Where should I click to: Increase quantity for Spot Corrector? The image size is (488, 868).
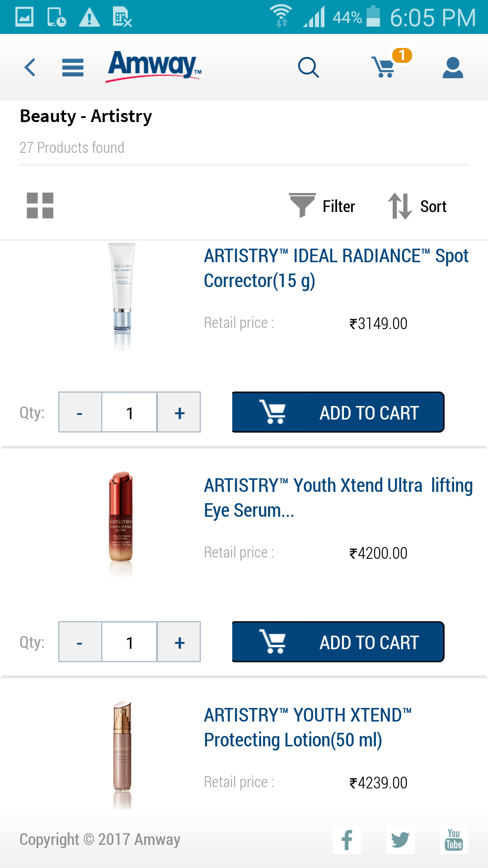pos(179,412)
